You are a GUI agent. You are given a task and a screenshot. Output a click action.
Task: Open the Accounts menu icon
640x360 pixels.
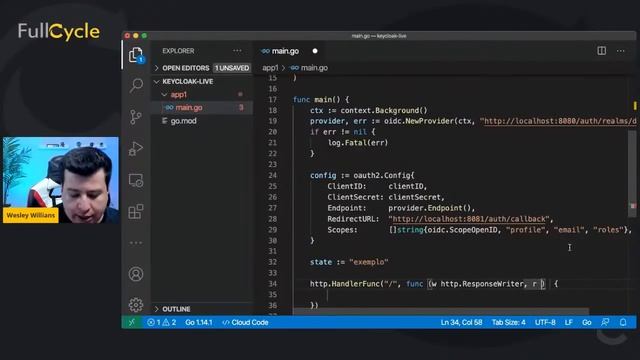(x=136, y=274)
